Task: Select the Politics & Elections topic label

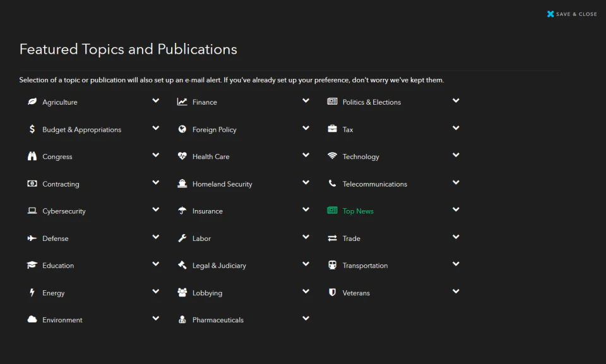Action: point(371,102)
